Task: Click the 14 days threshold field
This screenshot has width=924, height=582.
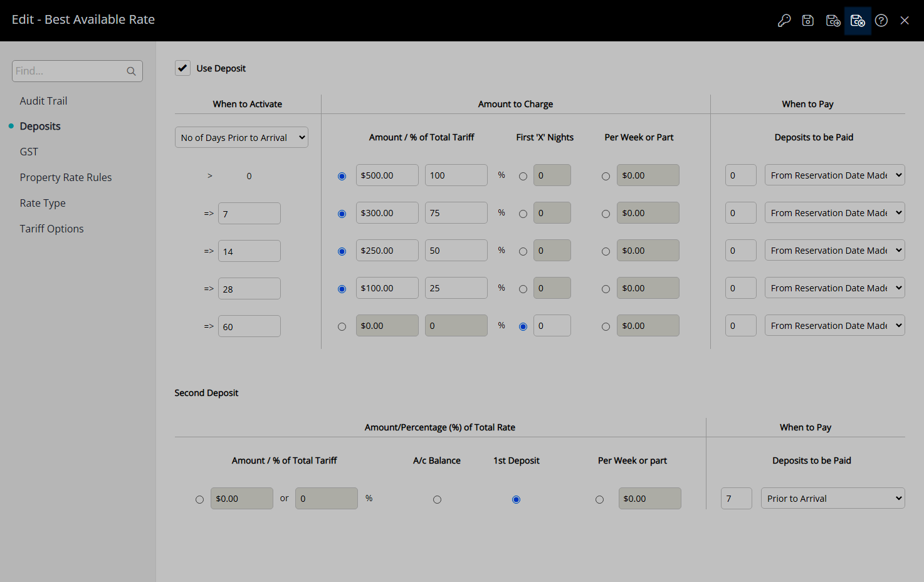Action: 249,251
